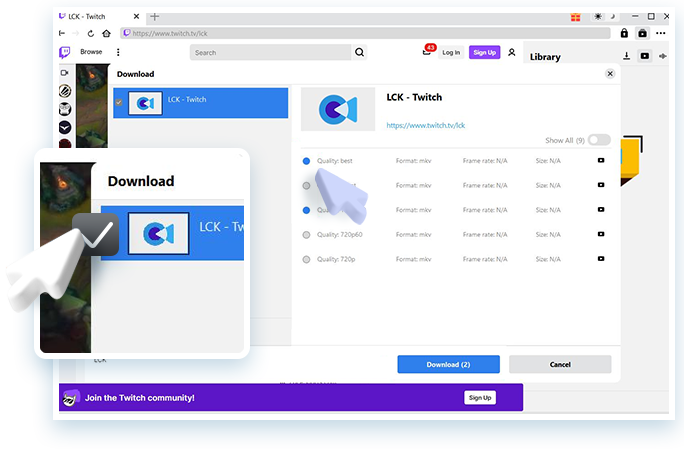The width and height of the screenshot is (684, 449).
Task: Switch to dark theme with moon icon
Action: coord(612,17)
